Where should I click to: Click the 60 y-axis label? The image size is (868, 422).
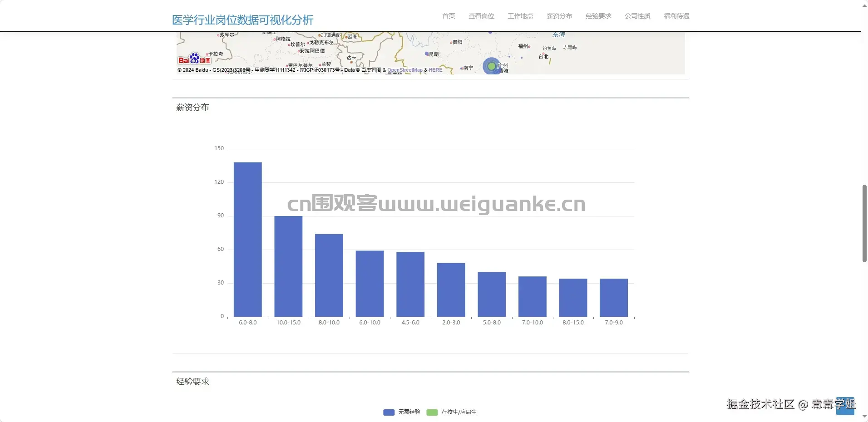(x=221, y=249)
